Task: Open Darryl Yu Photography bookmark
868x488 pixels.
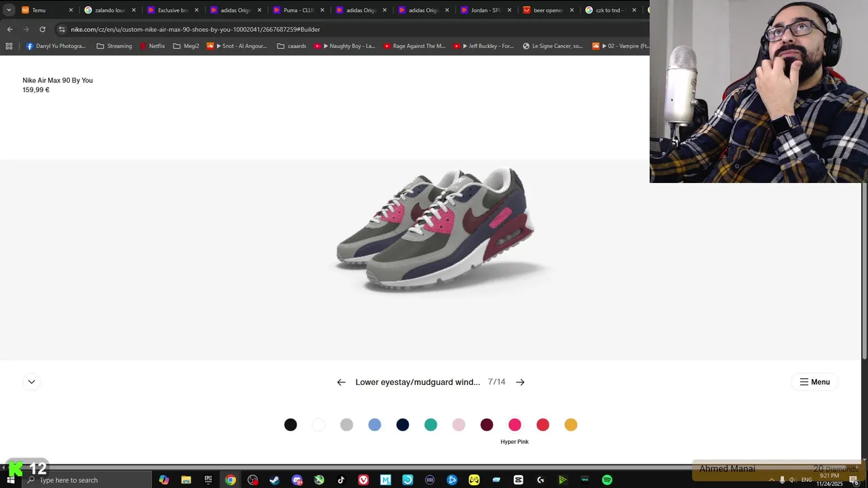Action: point(56,46)
